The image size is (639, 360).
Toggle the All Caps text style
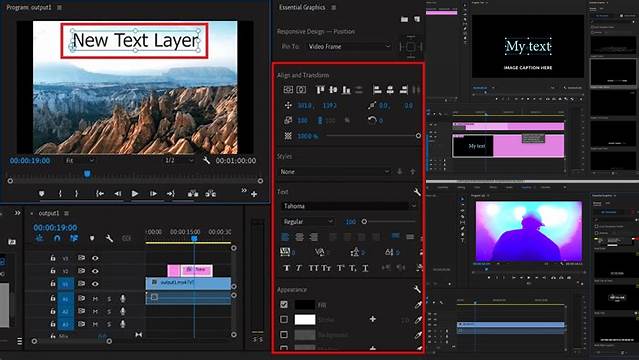313,268
